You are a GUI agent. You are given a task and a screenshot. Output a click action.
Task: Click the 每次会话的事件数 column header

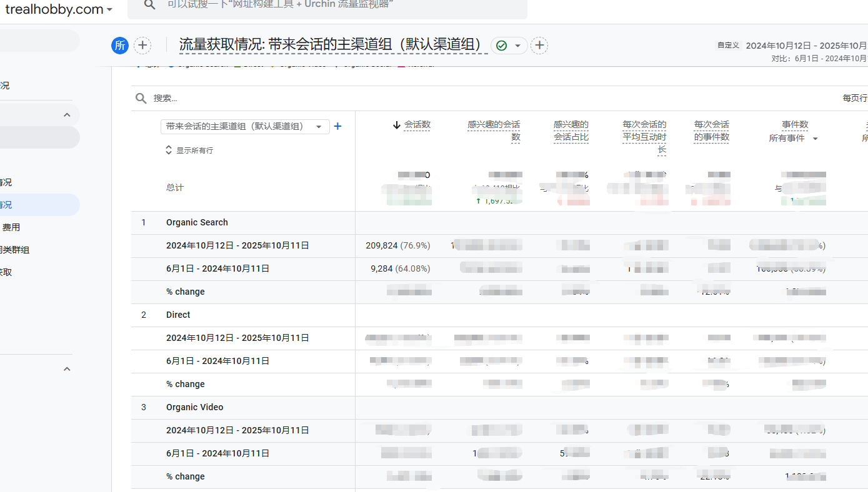pyautogui.click(x=711, y=130)
